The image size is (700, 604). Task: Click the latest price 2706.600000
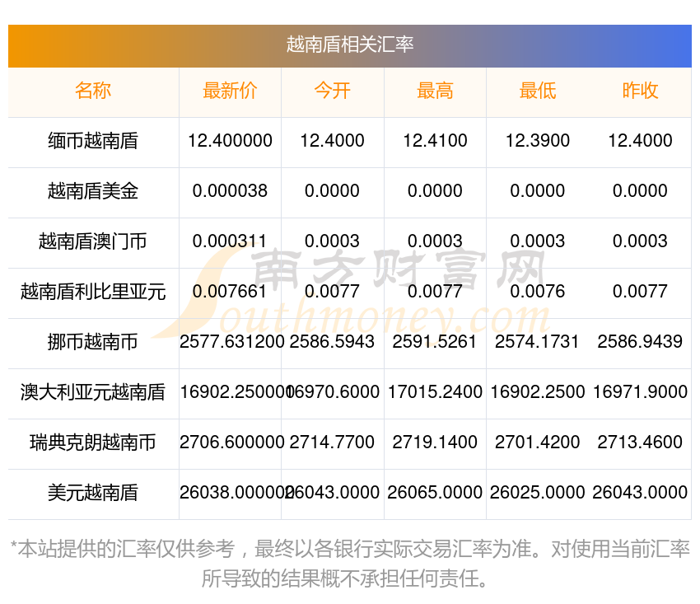click(x=231, y=442)
